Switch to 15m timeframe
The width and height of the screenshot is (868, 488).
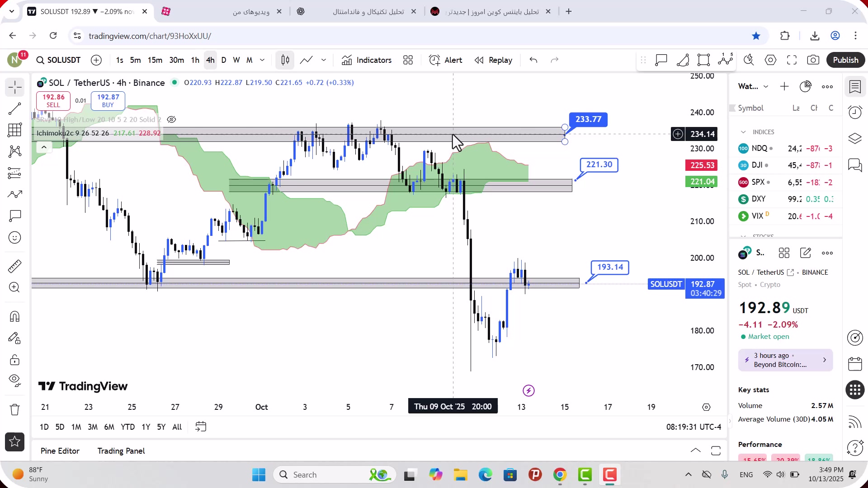click(155, 60)
